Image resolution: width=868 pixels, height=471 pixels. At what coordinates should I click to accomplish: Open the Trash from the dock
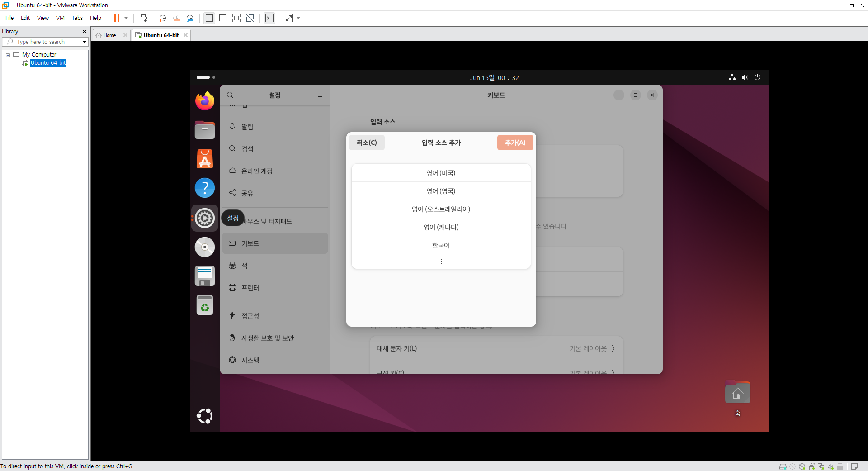pos(205,305)
